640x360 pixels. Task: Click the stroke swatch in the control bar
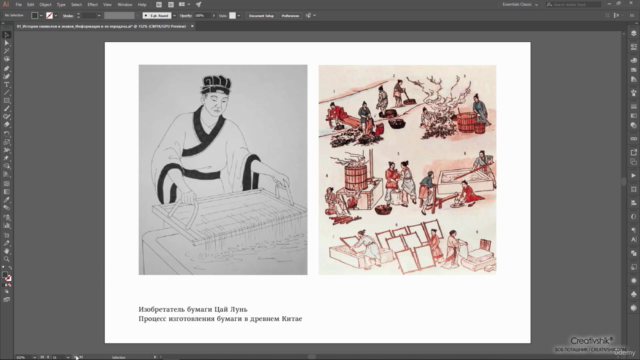(x=49, y=16)
